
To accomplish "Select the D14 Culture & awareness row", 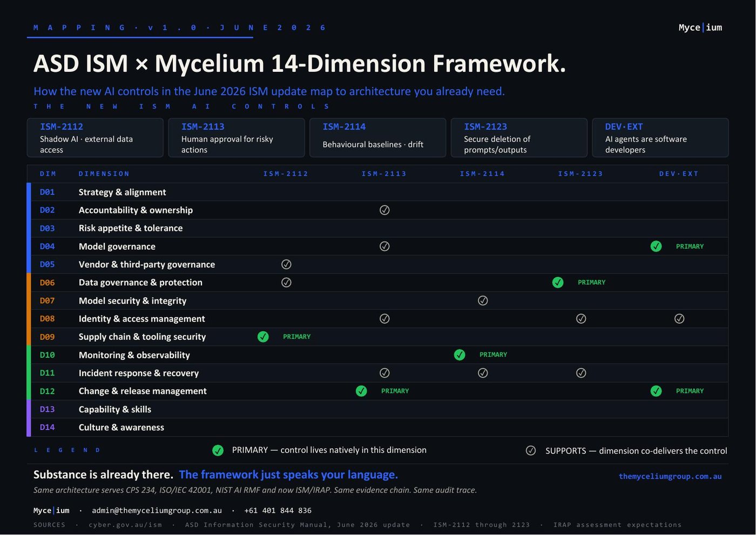I will click(377, 427).
